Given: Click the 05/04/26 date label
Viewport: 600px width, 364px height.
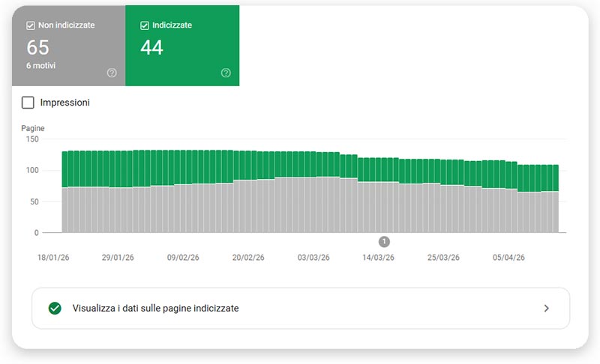Looking at the screenshot, I should point(508,257).
